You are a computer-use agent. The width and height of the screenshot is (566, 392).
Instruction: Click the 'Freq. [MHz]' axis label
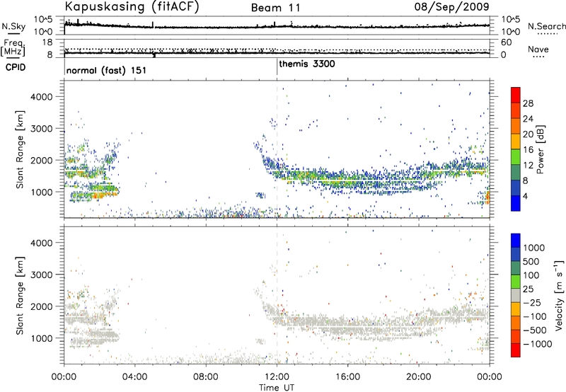[x=13, y=47]
